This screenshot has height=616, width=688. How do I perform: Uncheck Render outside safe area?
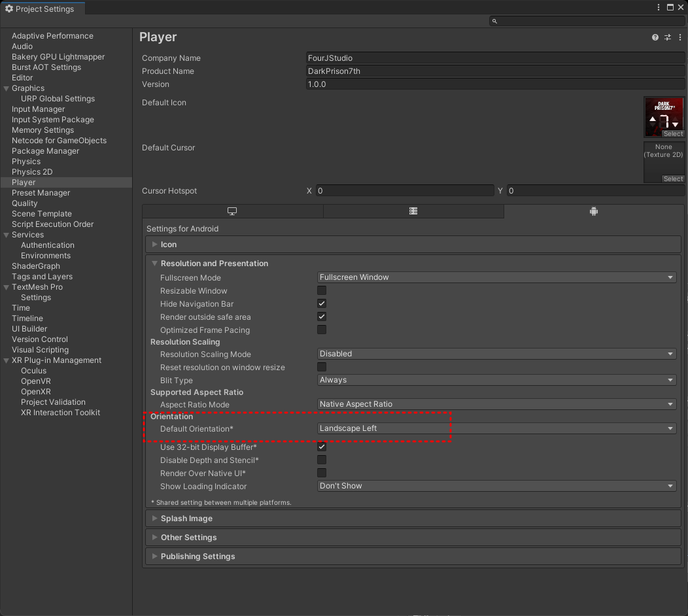tap(322, 317)
